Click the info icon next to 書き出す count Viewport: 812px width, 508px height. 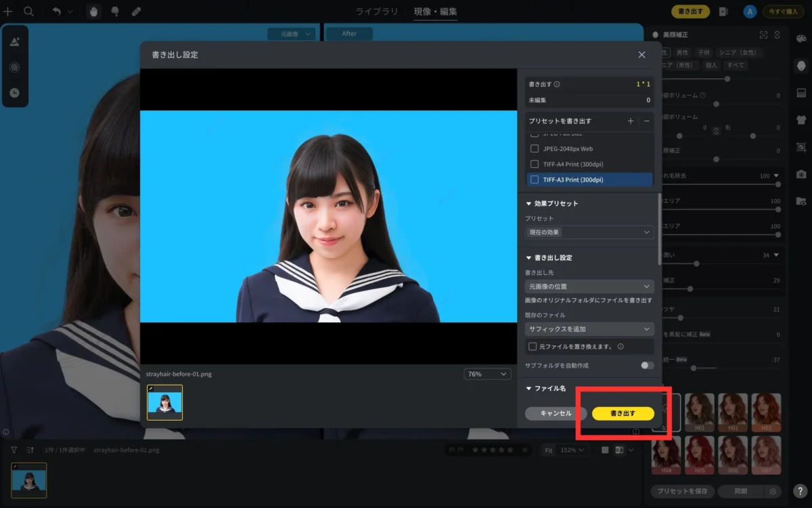coord(557,85)
